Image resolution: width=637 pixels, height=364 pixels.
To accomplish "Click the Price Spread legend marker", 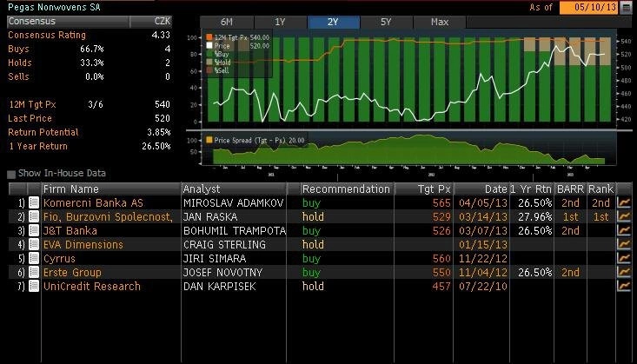I will 209,140.
